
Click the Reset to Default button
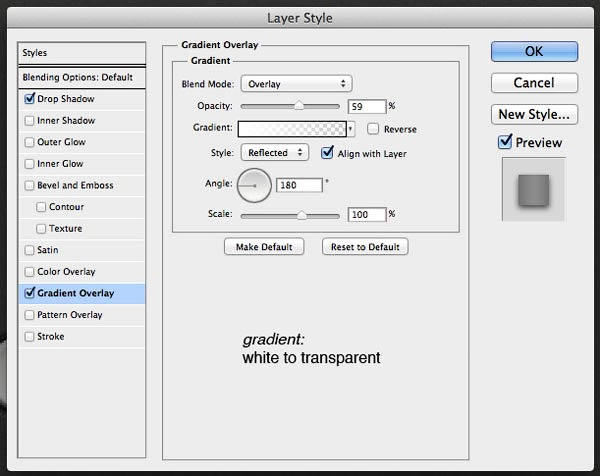tap(365, 247)
